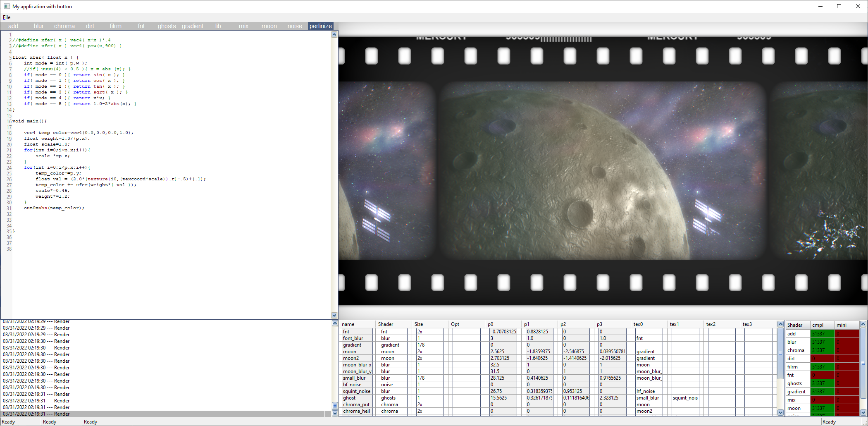Click the application icon in title bar
The width and height of the screenshot is (868, 426).
[7, 6]
